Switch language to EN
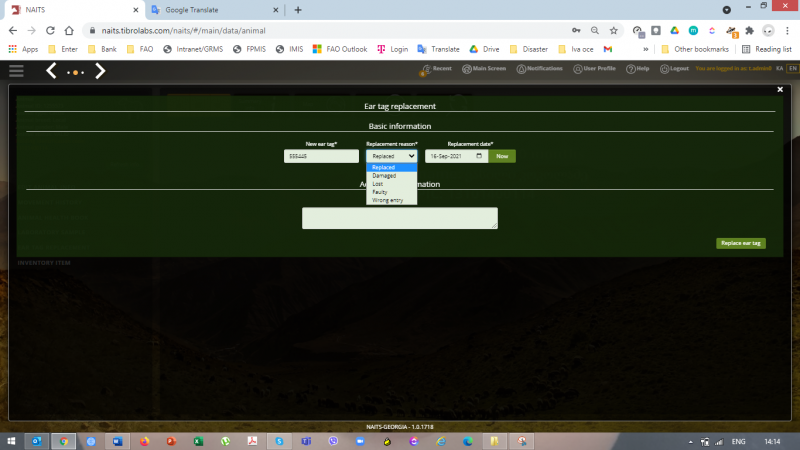800x450 pixels. point(792,68)
